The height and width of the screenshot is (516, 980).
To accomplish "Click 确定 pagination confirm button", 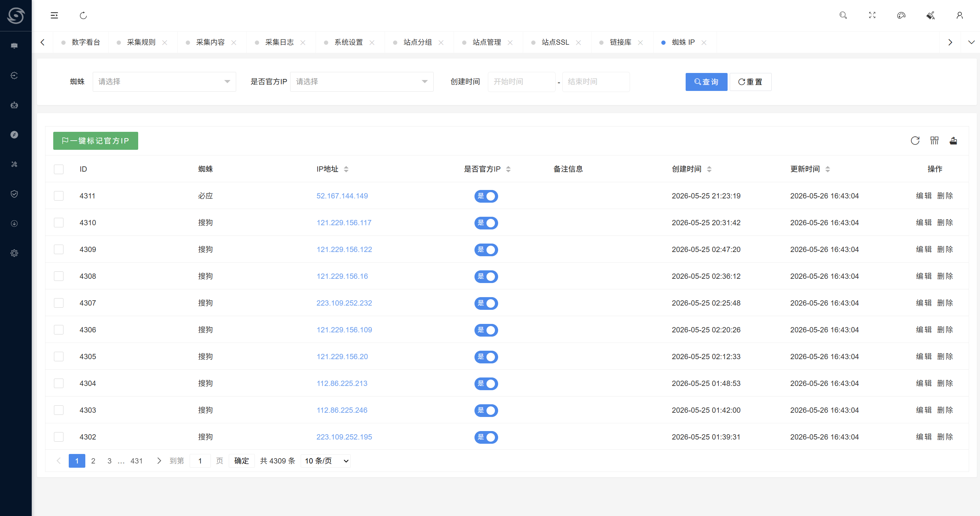I will point(241,461).
